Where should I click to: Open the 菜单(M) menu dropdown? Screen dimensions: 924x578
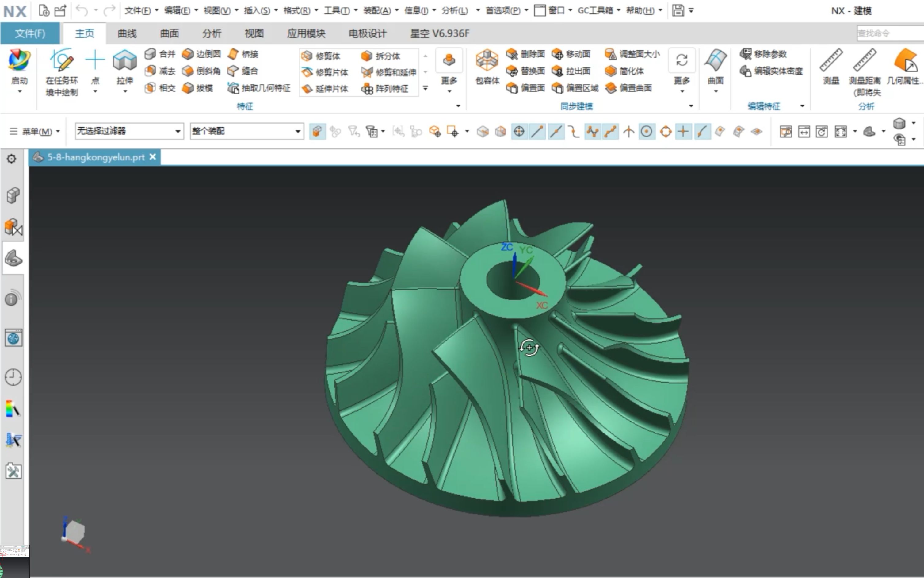35,132
